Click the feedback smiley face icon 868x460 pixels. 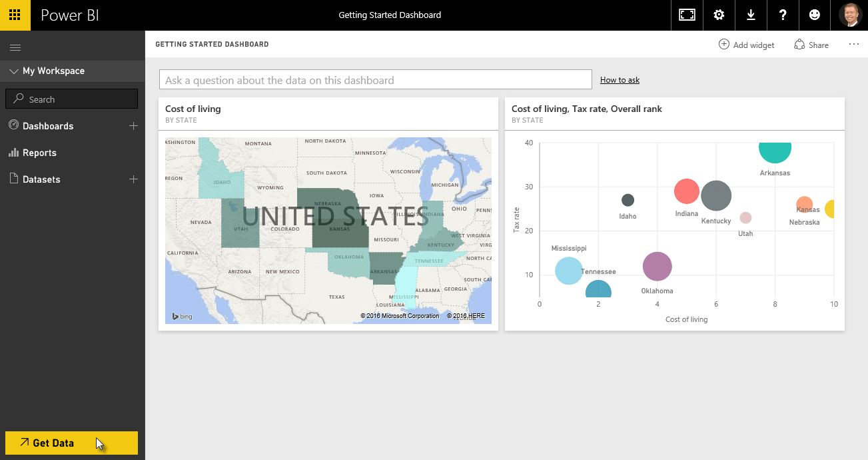click(814, 15)
